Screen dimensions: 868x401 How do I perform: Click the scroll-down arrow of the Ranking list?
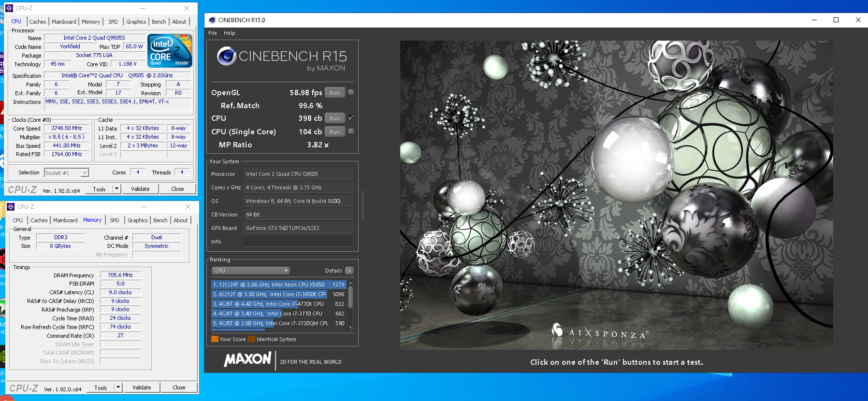point(351,328)
